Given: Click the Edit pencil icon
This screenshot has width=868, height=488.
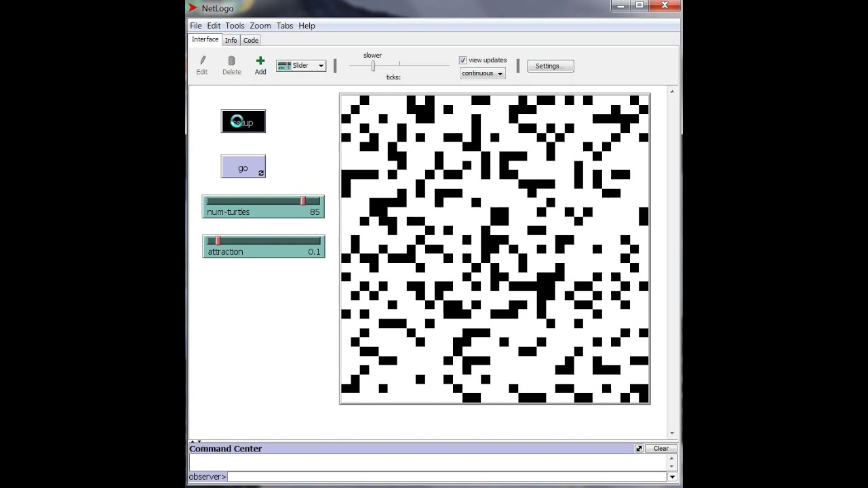Looking at the screenshot, I should (202, 61).
